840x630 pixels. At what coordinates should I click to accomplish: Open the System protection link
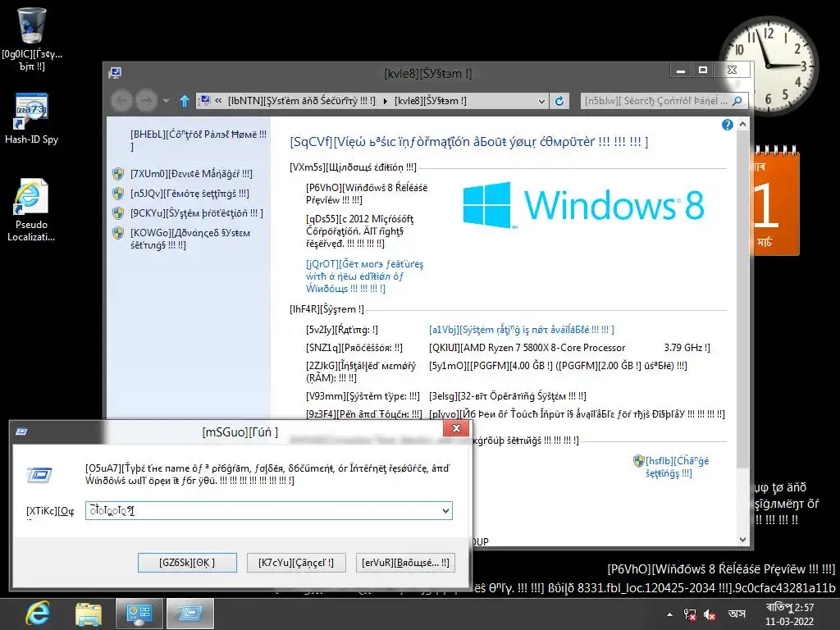pos(197,213)
